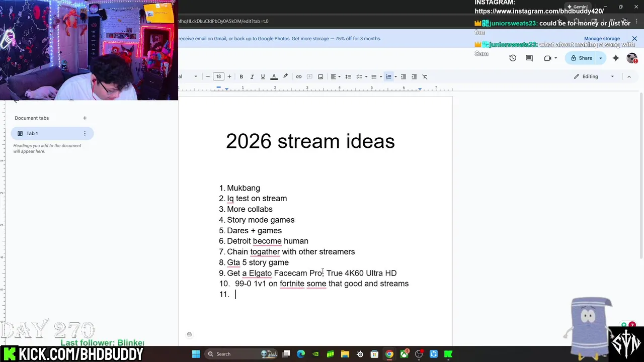Click the 'Elgato Facecam Pro' line
The height and width of the screenshot is (362, 644).
point(312,273)
